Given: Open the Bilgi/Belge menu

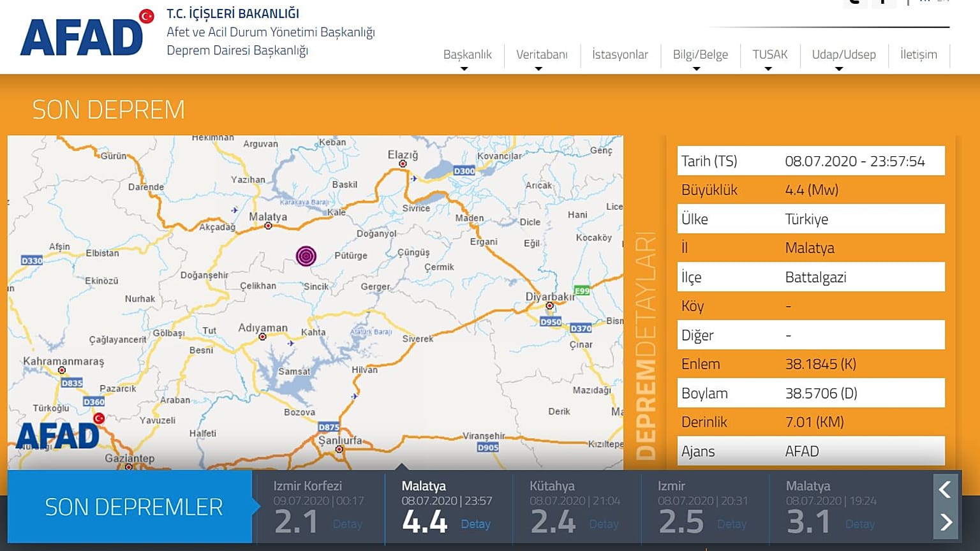Looking at the screenshot, I should tap(701, 54).
